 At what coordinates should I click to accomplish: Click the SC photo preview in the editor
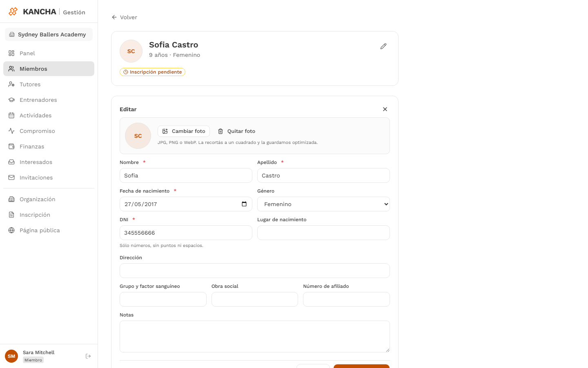(138, 136)
